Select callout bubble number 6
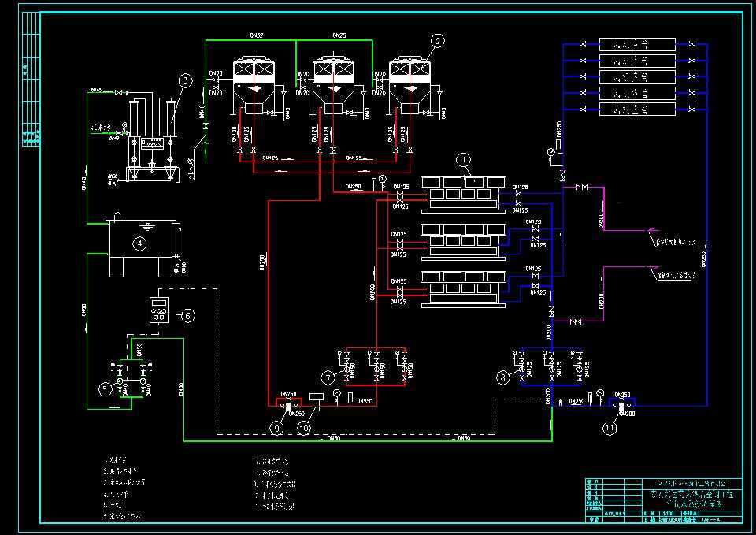Image resolution: width=756 pixels, height=535 pixels. pos(188,315)
